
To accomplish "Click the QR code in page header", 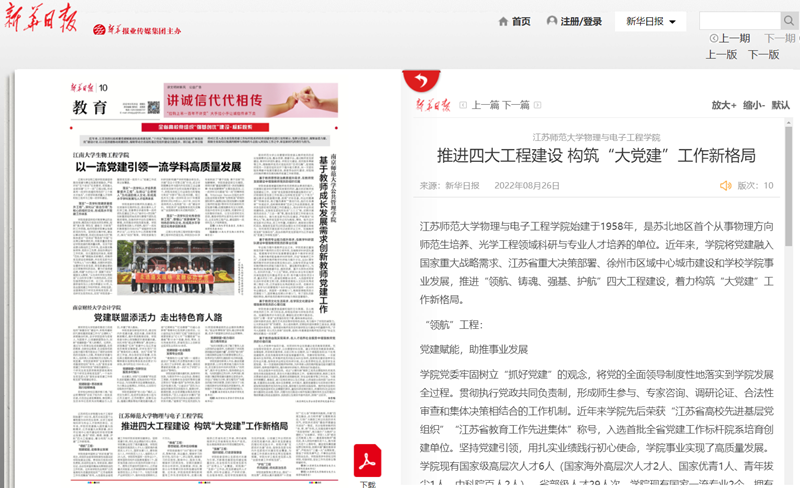I will click(x=152, y=106).
